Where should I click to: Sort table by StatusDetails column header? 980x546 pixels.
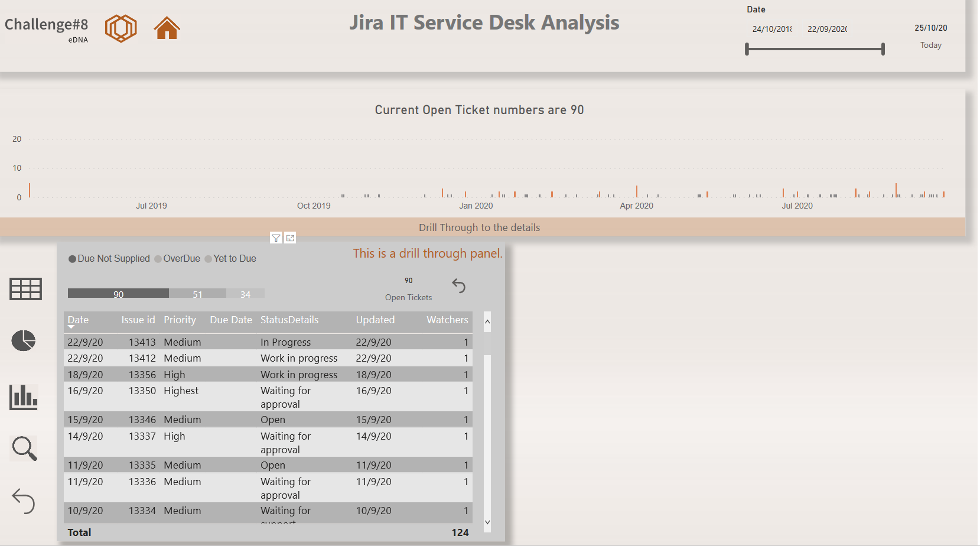(289, 320)
